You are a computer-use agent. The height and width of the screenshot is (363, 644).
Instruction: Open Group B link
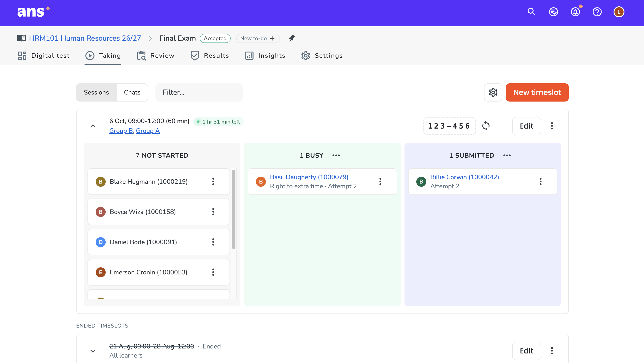pyautogui.click(x=121, y=131)
